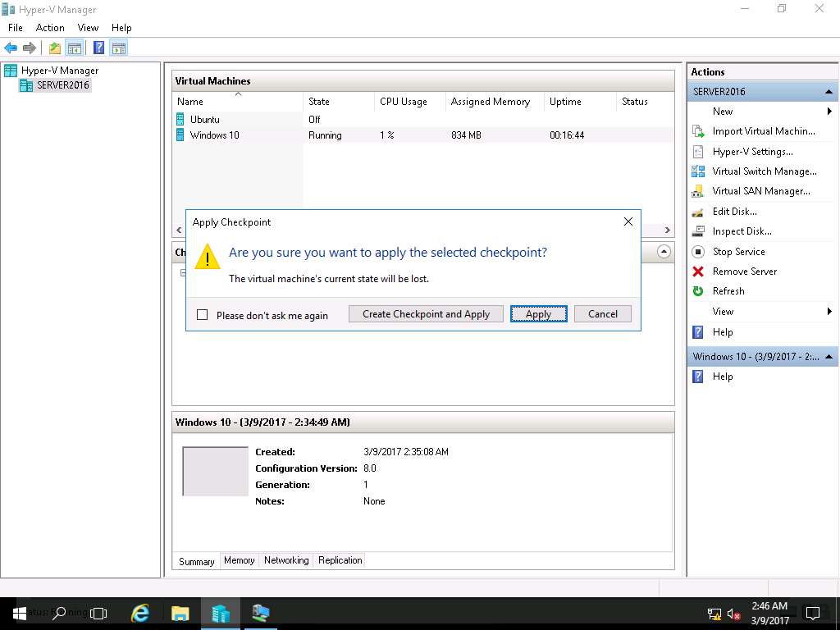Click the Inspect Disk action icon
Image resolution: width=840 pixels, height=630 pixels.
click(x=698, y=231)
